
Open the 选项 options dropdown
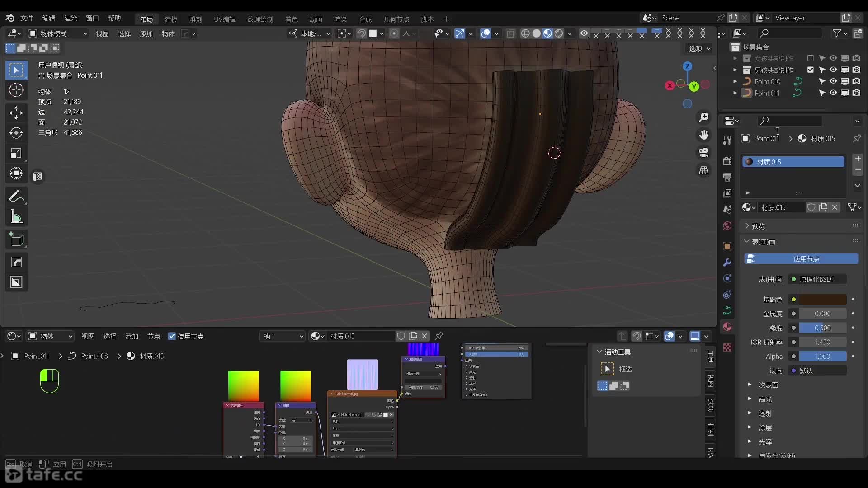click(700, 48)
